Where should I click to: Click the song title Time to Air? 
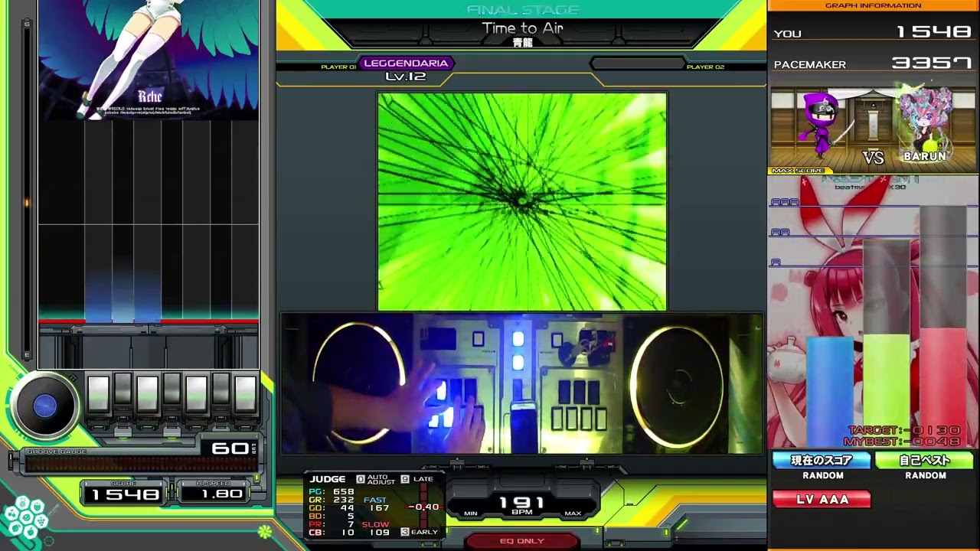[x=522, y=28]
